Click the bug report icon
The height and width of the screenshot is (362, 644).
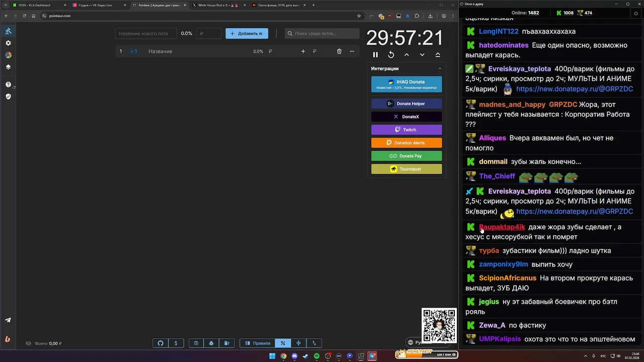(x=211, y=343)
